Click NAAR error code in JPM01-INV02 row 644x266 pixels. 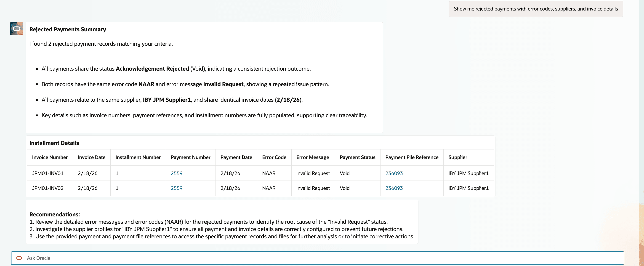point(269,188)
